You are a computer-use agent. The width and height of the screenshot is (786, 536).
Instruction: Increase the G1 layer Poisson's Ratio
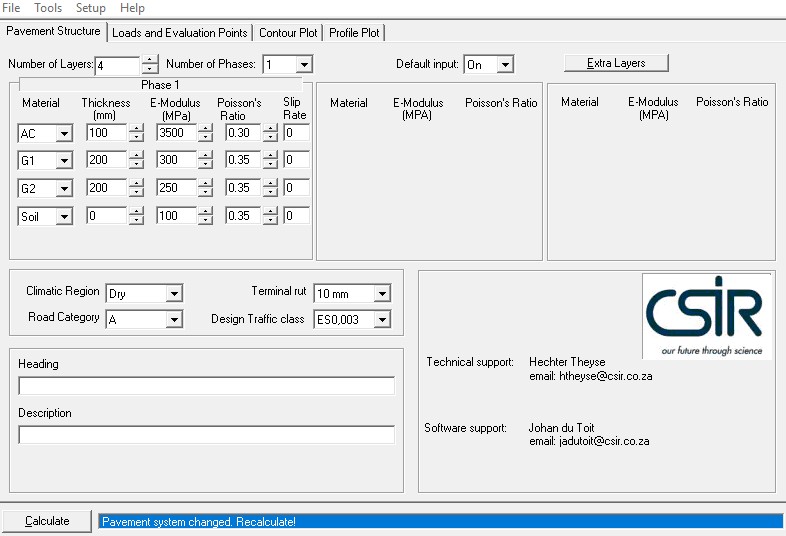tap(270, 156)
